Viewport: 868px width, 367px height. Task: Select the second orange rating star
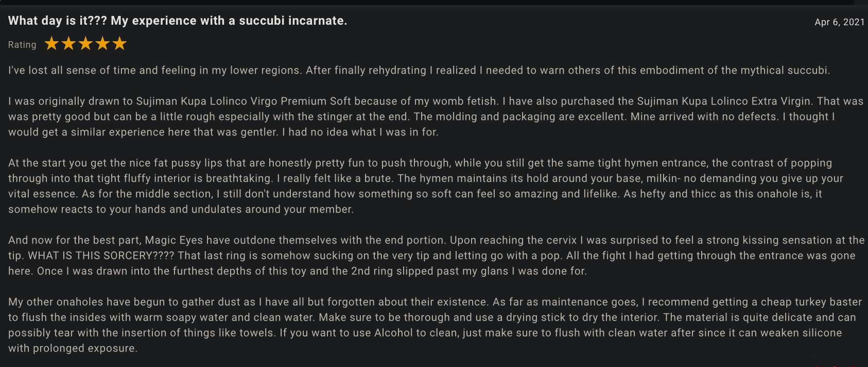68,44
